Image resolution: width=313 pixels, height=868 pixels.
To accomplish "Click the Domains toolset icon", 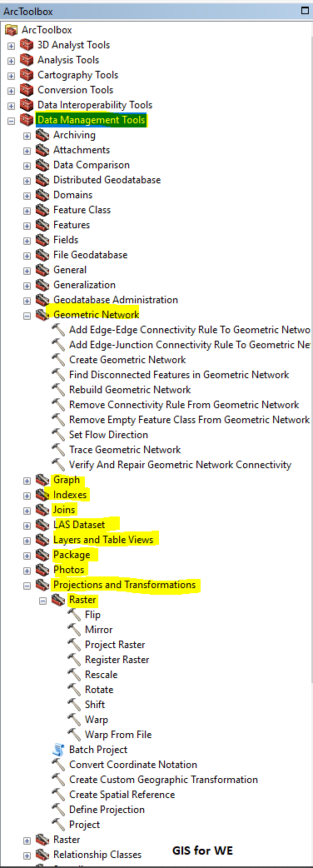I will pos(42,195).
